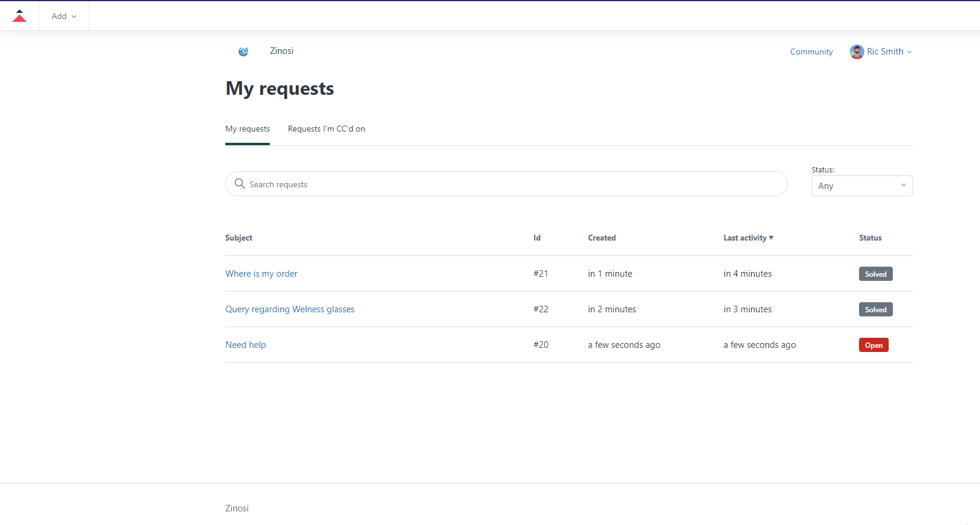Image resolution: width=980 pixels, height=525 pixels.
Task: Click created time 'in 2 minutes'
Action: pos(612,309)
